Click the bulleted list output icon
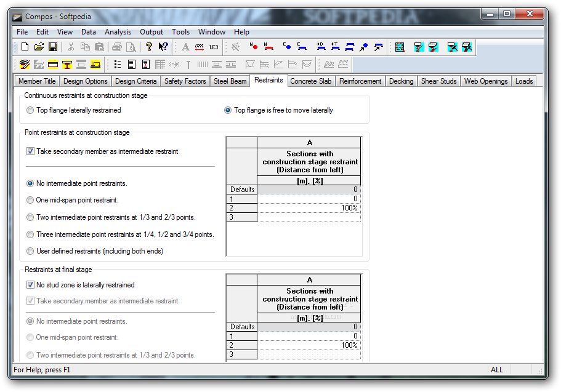The width and height of the screenshot is (561, 392). (118, 65)
